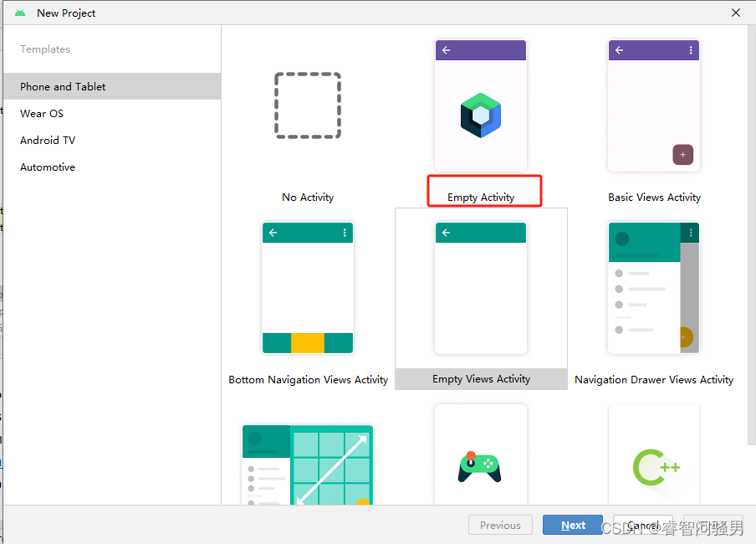The width and height of the screenshot is (756, 544).
Task: Click the Jetpack Compose hexagon logo
Action: click(481, 115)
